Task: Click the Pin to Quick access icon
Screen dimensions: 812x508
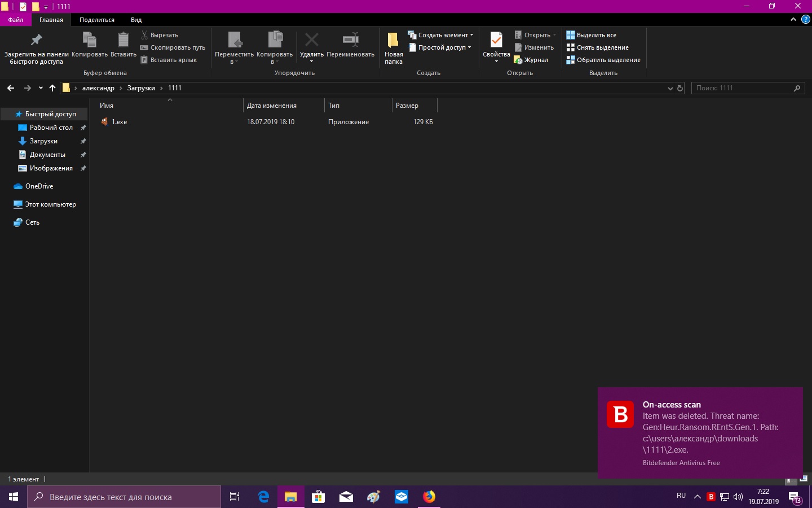Action: pos(36,41)
